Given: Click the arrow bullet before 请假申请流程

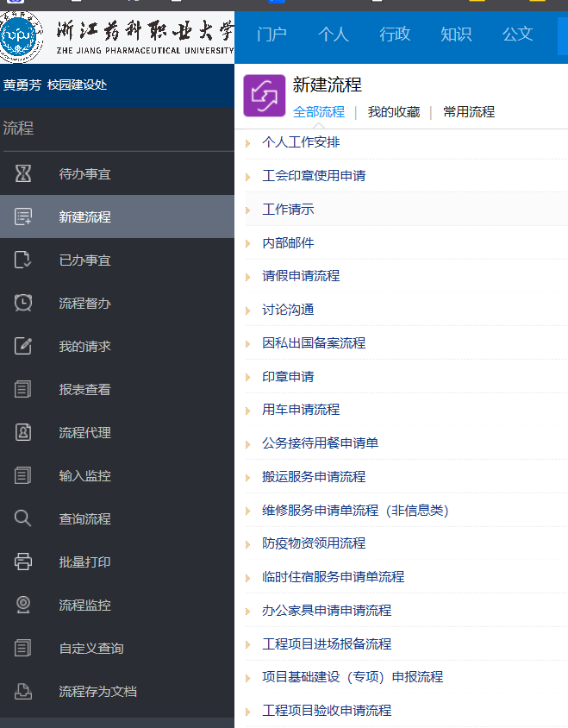Looking at the screenshot, I should [248, 277].
